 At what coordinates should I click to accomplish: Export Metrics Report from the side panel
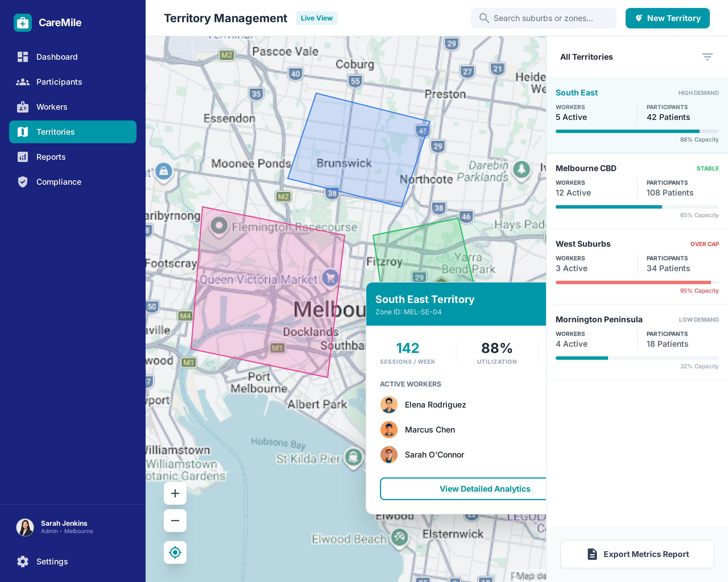pos(637,554)
